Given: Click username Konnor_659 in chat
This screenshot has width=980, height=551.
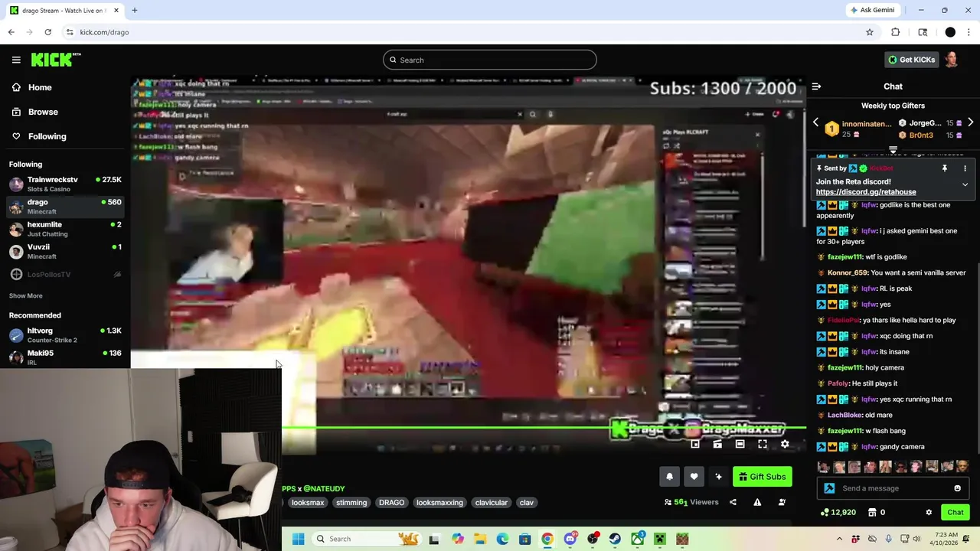Looking at the screenshot, I should [848, 272].
